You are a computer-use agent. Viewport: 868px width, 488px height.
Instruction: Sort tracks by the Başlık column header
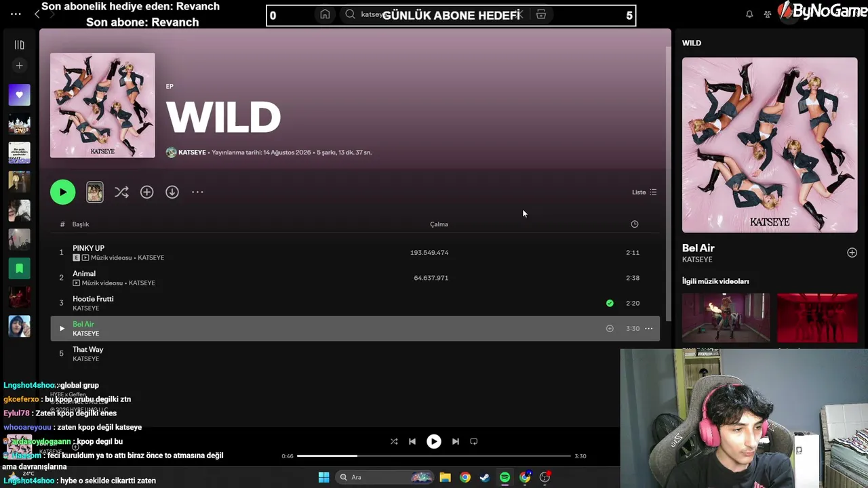[x=81, y=224]
